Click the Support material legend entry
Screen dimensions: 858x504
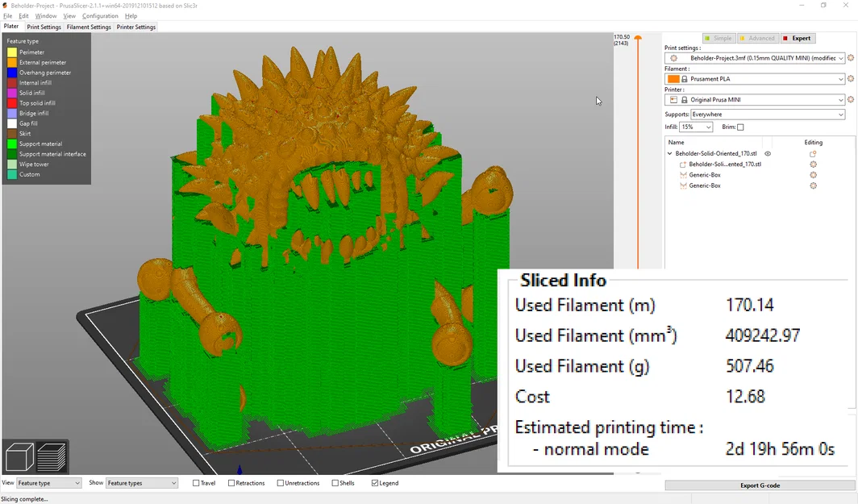[x=40, y=144]
